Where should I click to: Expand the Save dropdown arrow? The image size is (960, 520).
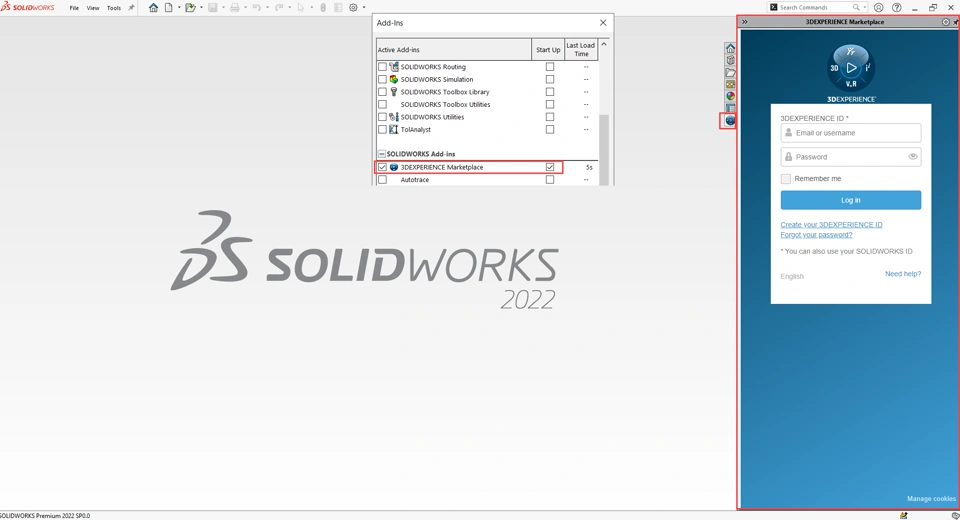[223, 7]
